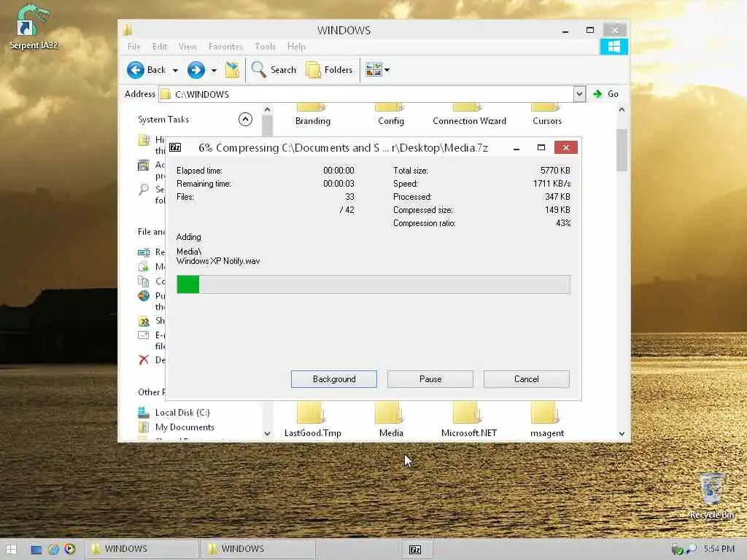Click the Background button in 7-Zip dialog
The width and height of the screenshot is (747, 560).
coord(334,379)
